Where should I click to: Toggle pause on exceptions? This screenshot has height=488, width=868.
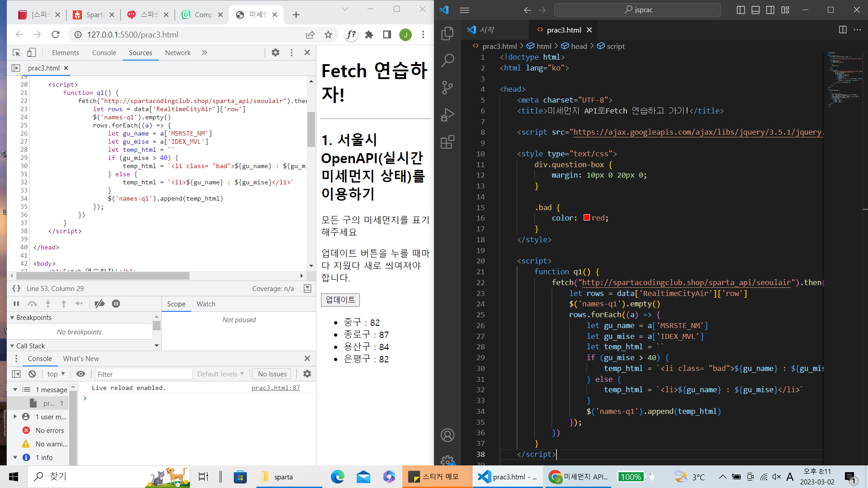[x=116, y=304]
